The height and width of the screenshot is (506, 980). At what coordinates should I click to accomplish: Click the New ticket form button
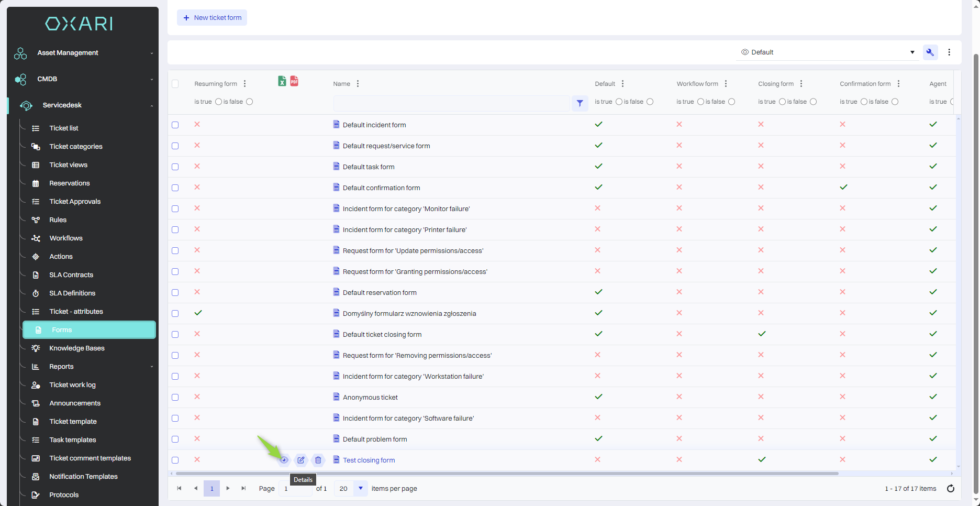(x=212, y=18)
